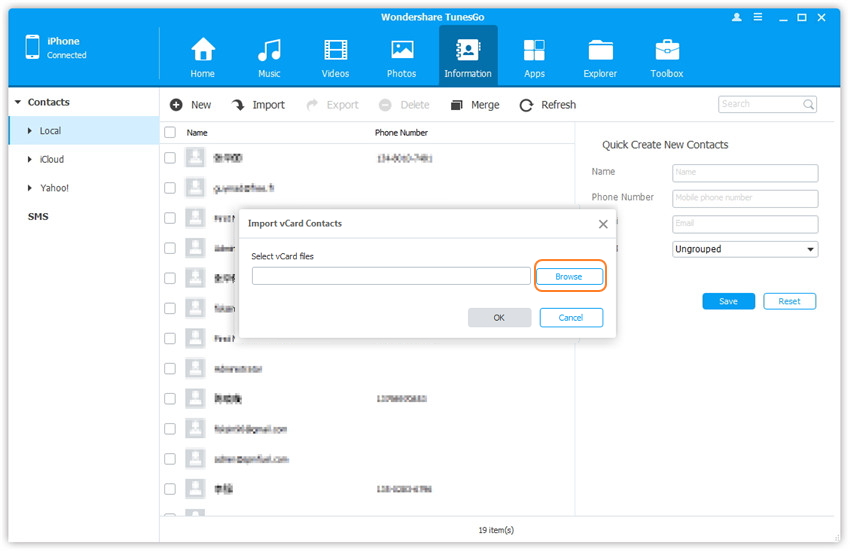Tick the last visible contact's checkbox
This screenshot has width=850, height=551.
170,489
